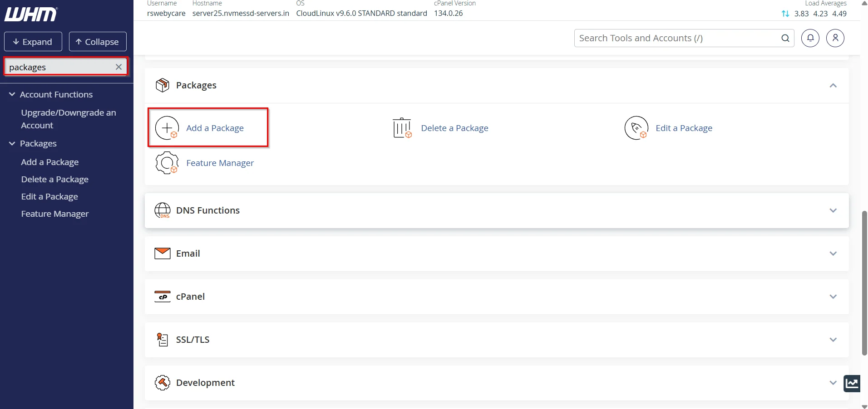Expand the Email section chevron
Screen dimensions: 868x409
(x=833, y=253)
